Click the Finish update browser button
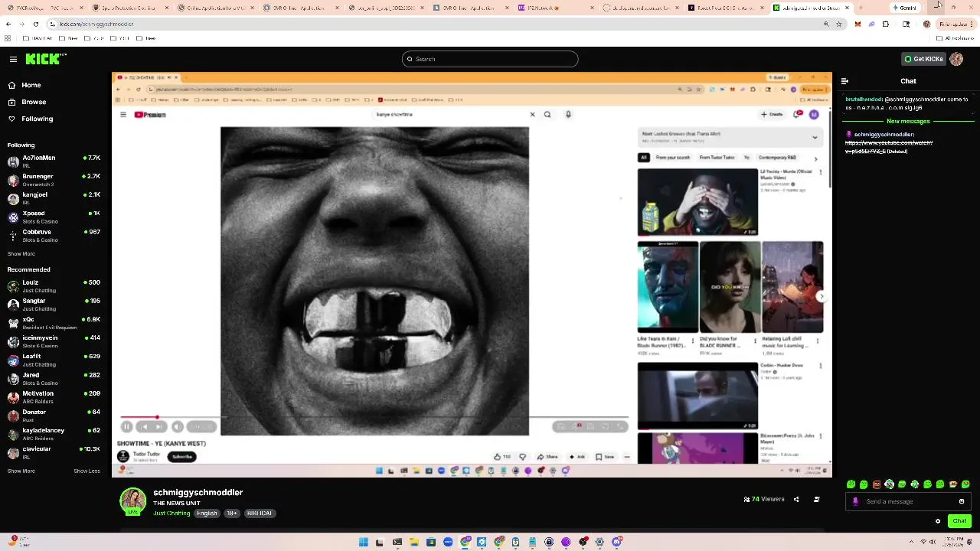The image size is (980, 551). click(955, 24)
